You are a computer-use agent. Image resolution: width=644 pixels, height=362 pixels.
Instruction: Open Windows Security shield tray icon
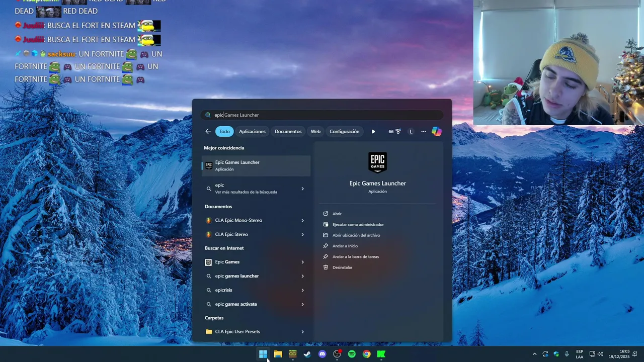[556, 354]
